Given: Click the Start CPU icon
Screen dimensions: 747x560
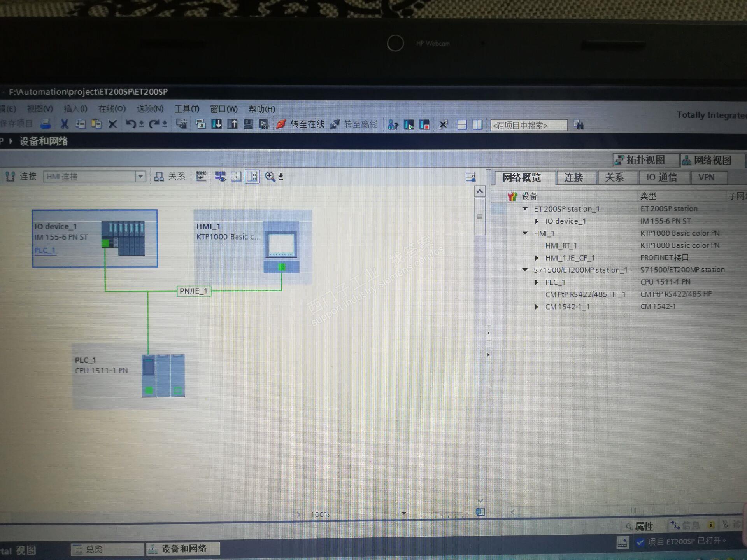Looking at the screenshot, I should pyautogui.click(x=409, y=125).
